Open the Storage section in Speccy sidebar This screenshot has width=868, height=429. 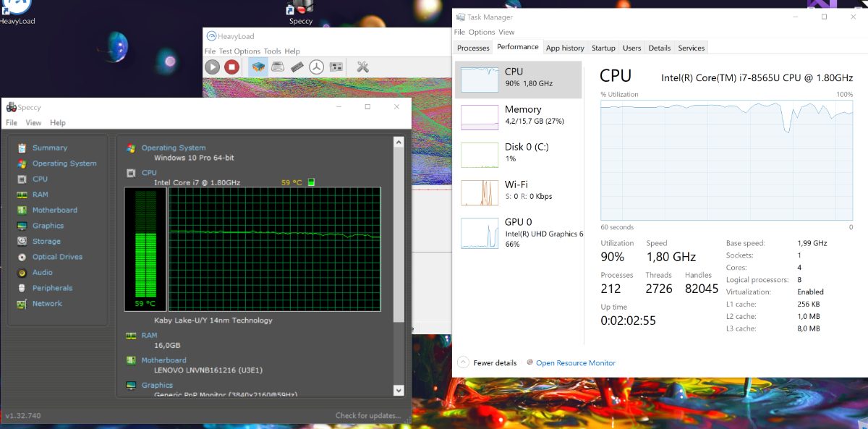pyautogui.click(x=46, y=242)
